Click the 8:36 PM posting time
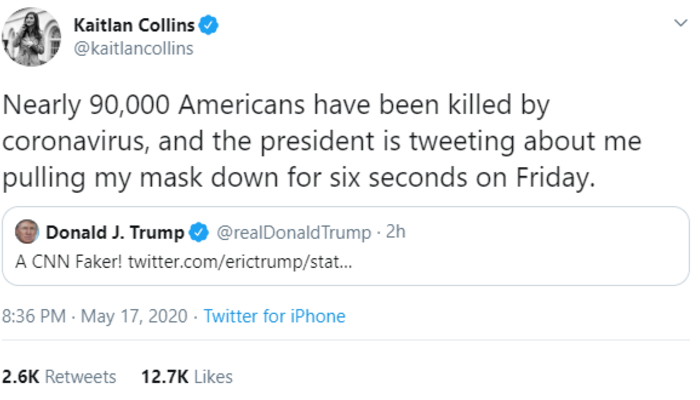This screenshot has height=400, width=700. coord(36,316)
